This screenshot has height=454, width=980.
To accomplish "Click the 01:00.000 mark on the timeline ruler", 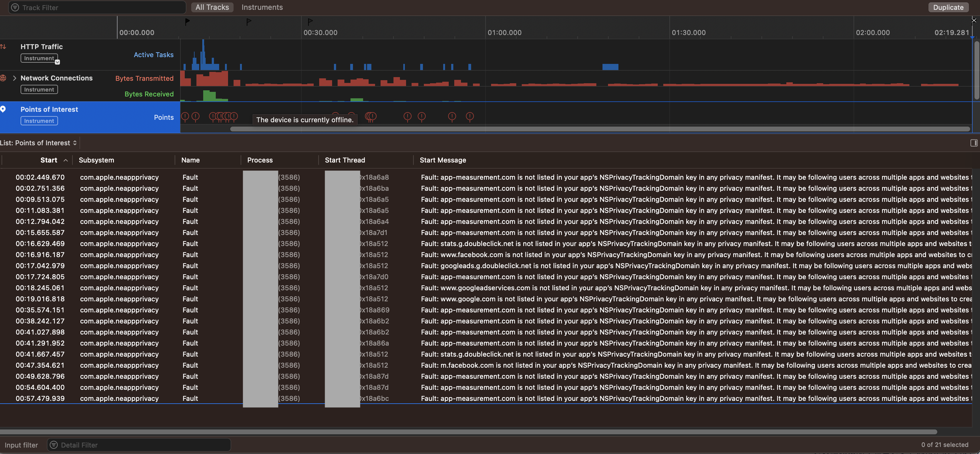I will tap(505, 33).
